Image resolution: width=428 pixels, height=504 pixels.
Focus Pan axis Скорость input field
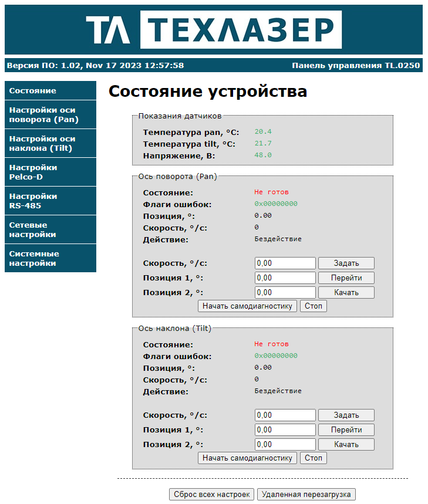[x=285, y=263]
